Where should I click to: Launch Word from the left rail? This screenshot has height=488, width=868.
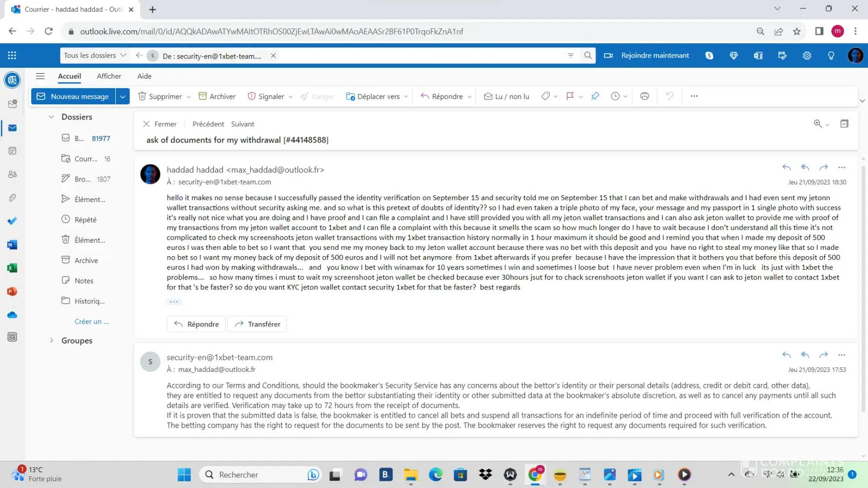click(x=13, y=244)
